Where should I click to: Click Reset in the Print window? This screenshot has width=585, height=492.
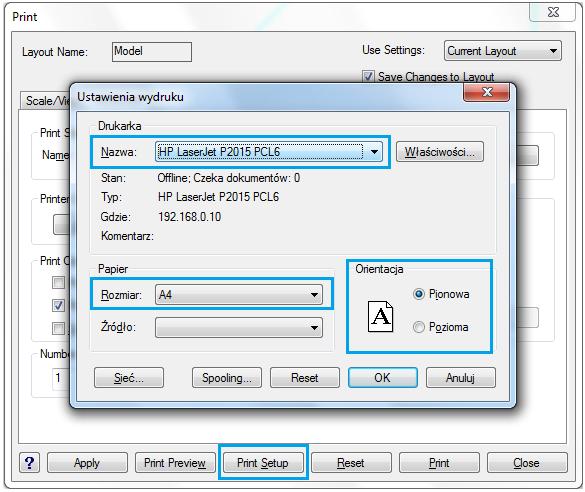point(351,463)
